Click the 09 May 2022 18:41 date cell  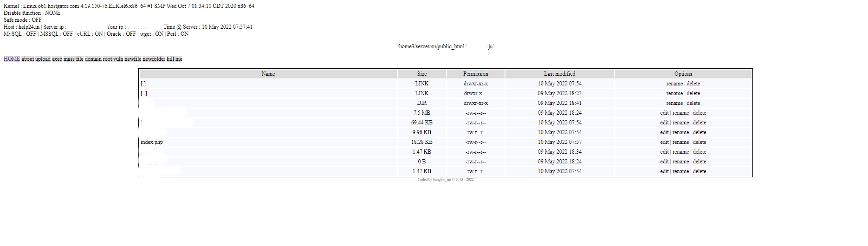click(560, 103)
